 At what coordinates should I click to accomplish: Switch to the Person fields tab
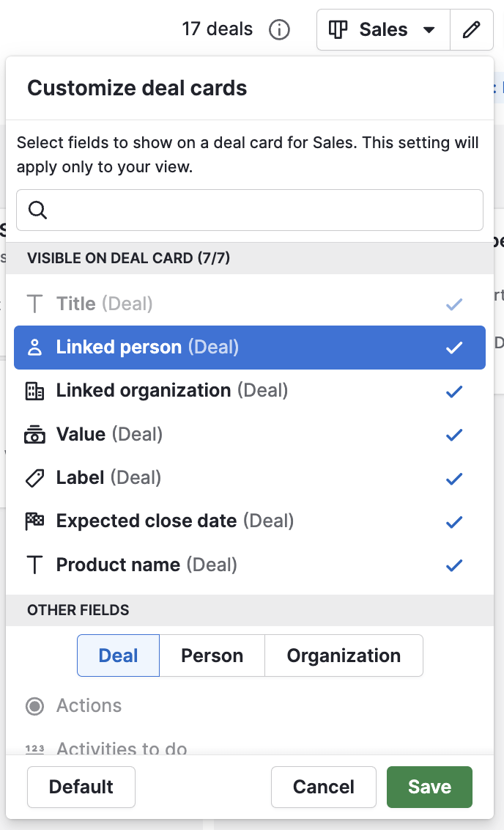212,655
